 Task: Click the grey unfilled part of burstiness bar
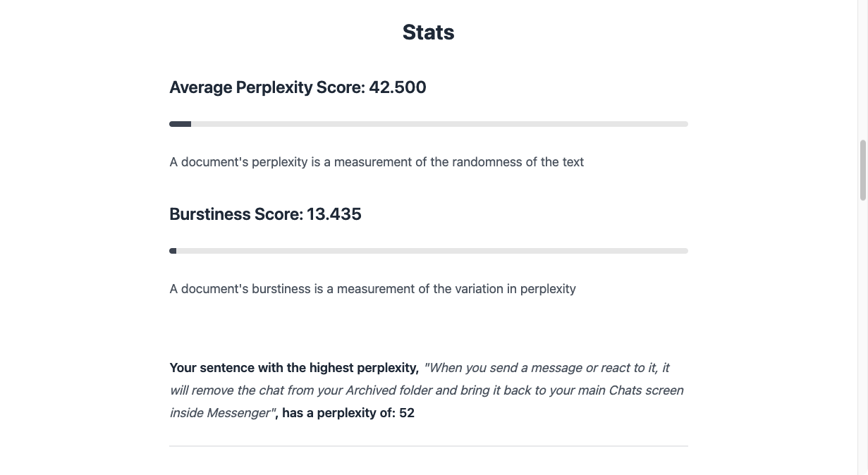(x=430, y=251)
